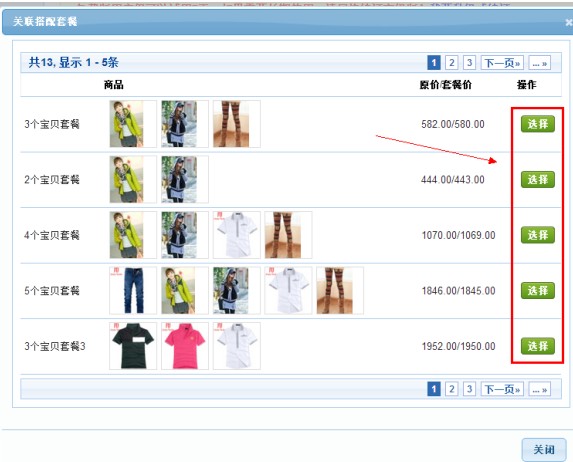Go to page 2 in bottom pagination
This screenshot has width=573, height=462.
452,389
